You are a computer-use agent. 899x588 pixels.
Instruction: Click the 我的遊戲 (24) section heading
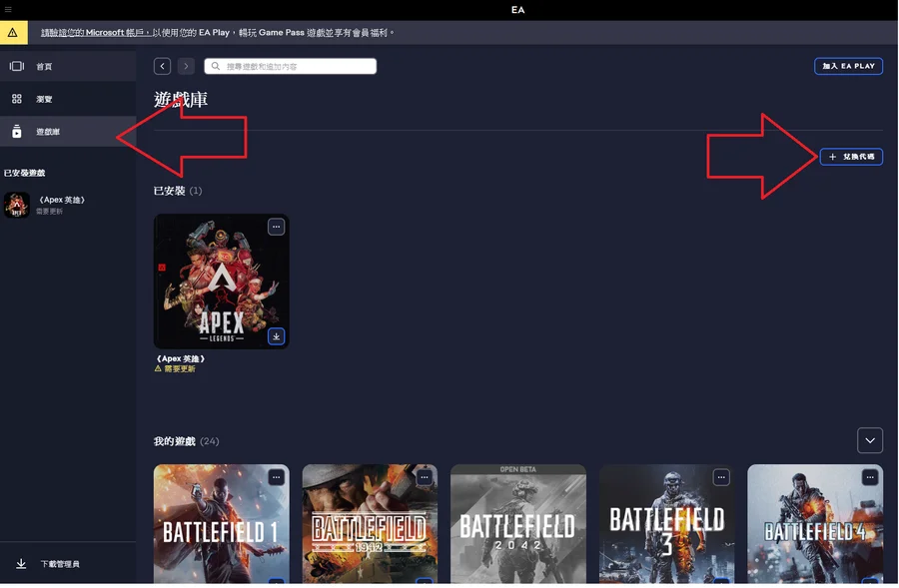[187, 441]
